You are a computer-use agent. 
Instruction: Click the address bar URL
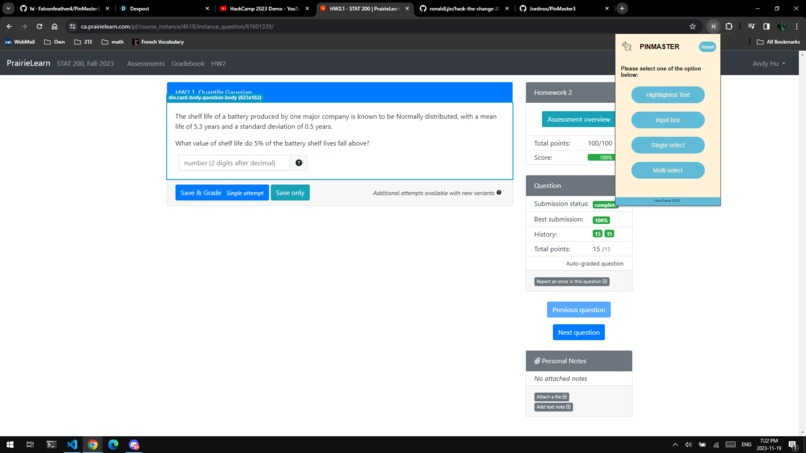(x=177, y=26)
